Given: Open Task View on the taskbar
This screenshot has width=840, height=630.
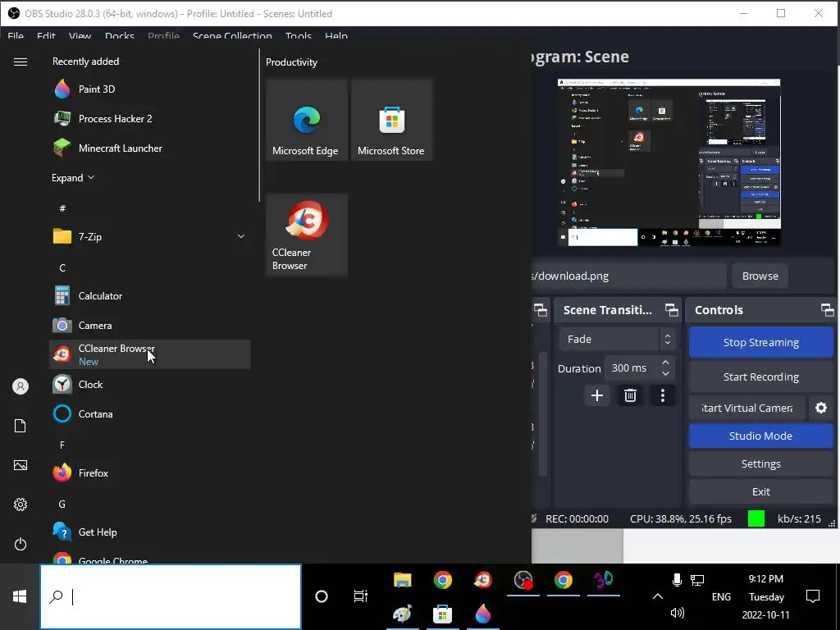Looking at the screenshot, I should pos(361,596).
